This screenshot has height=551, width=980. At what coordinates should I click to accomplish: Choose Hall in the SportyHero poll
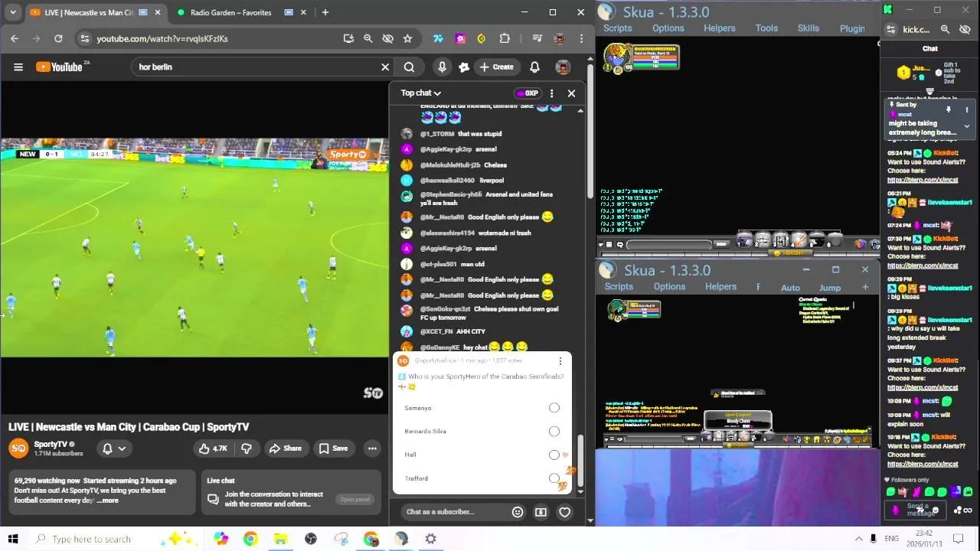point(554,455)
